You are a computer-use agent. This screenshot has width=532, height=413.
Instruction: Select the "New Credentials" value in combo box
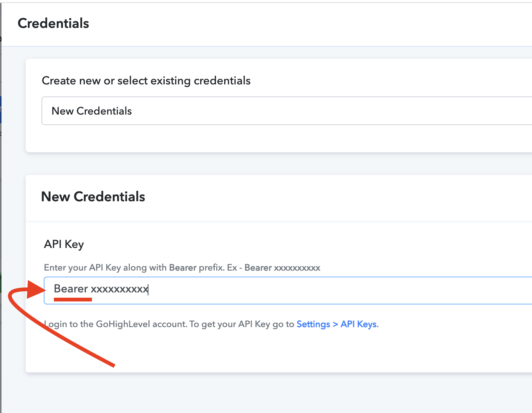click(92, 111)
